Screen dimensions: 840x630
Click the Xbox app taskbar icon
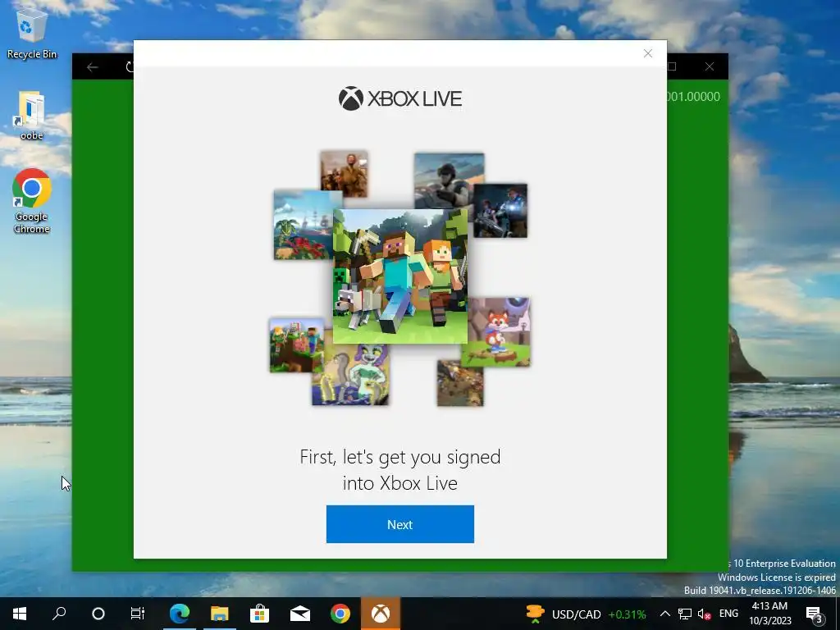pyautogui.click(x=381, y=614)
